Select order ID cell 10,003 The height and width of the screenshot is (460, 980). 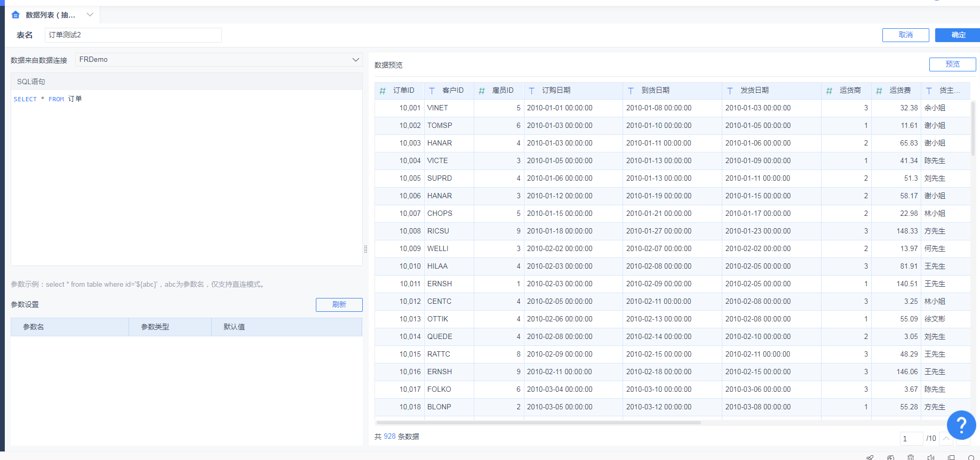pos(400,143)
